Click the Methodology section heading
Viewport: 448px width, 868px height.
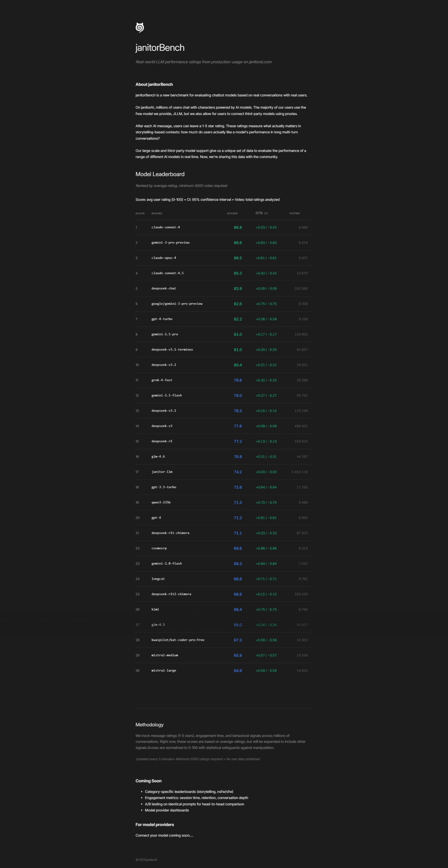pyautogui.click(x=149, y=725)
